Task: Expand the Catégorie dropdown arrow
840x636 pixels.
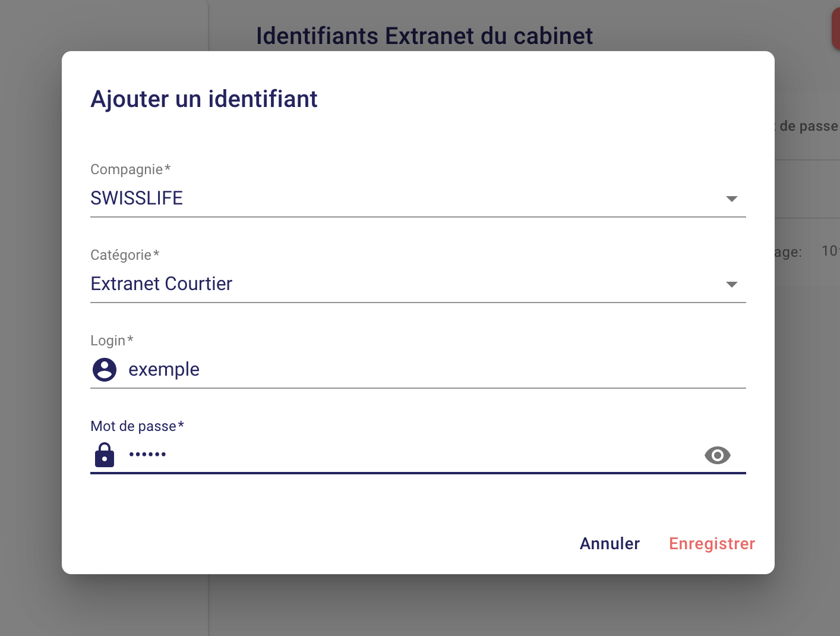Action: [732, 285]
